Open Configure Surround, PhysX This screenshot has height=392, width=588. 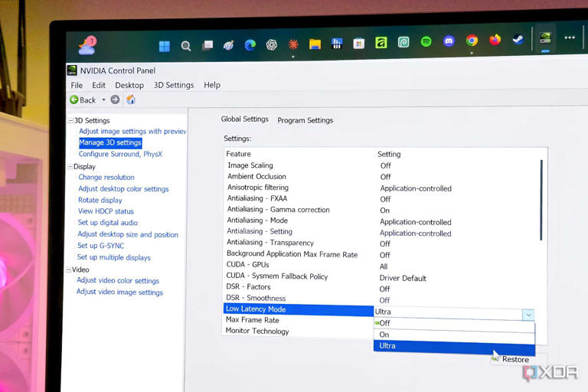coord(120,154)
